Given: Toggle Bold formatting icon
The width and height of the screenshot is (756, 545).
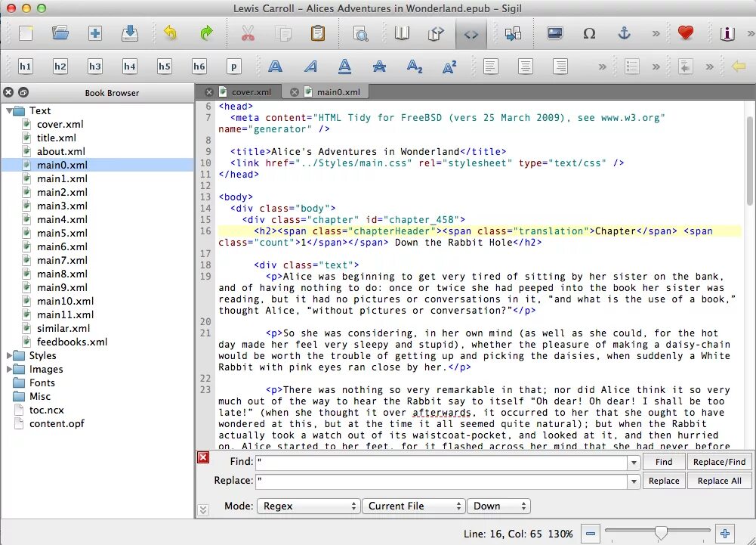Looking at the screenshot, I should pos(276,66).
